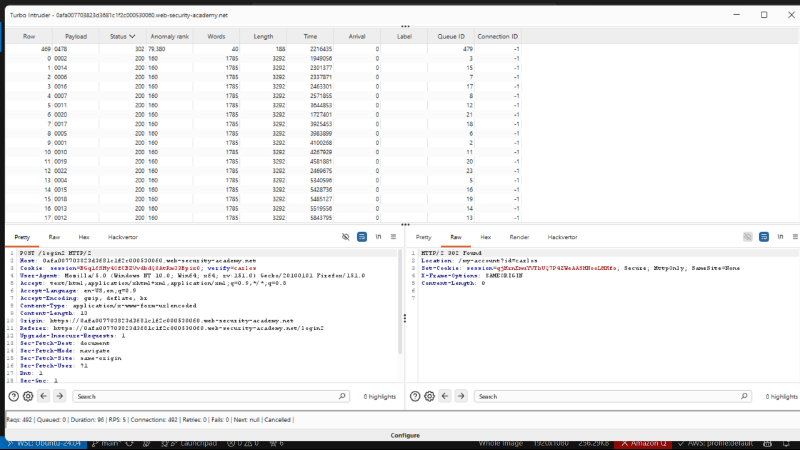Sort table by Label column
800x450 pixels.
pyautogui.click(x=404, y=36)
